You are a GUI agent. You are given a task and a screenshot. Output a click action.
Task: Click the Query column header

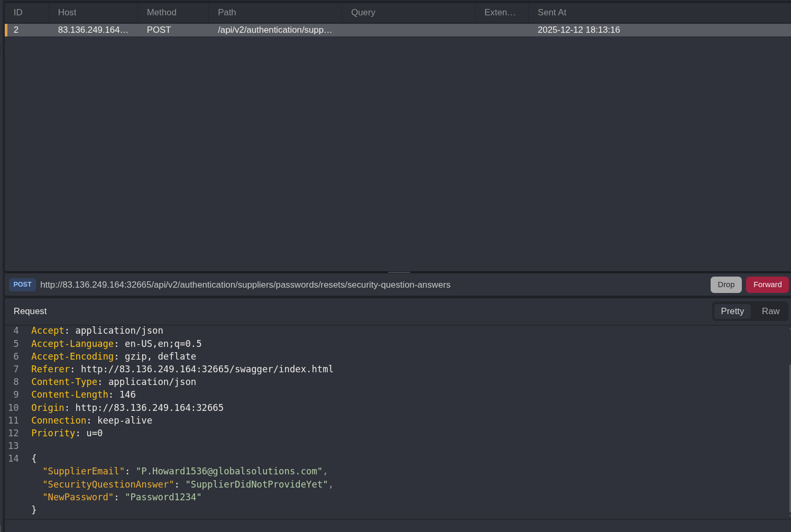pyautogui.click(x=363, y=12)
